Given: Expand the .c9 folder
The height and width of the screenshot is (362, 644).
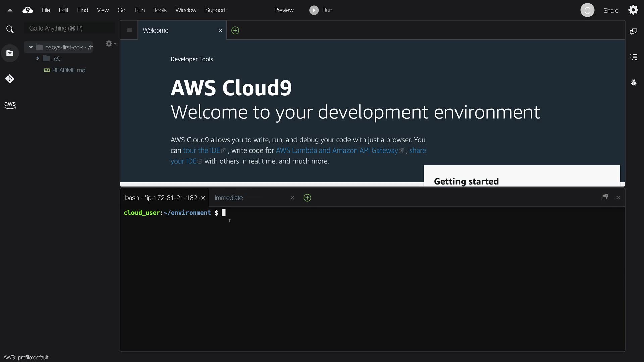Looking at the screenshot, I should click(38, 59).
